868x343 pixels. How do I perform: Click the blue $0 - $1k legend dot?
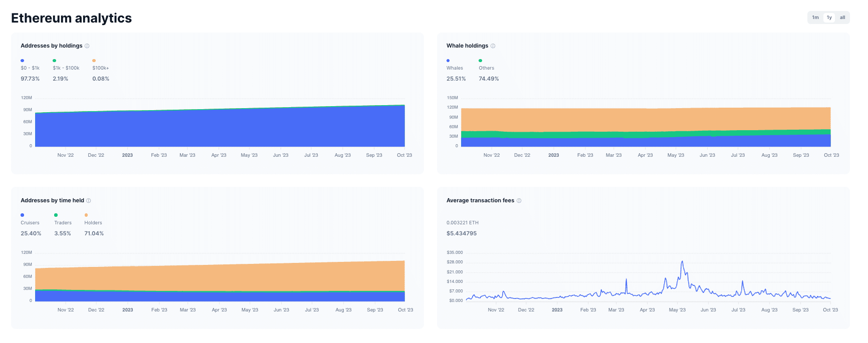coord(23,61)
